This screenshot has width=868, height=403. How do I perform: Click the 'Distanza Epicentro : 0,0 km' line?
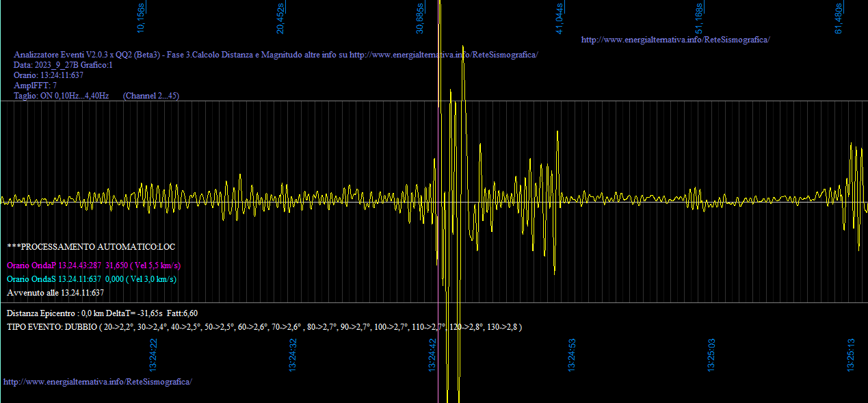[103, 313]
